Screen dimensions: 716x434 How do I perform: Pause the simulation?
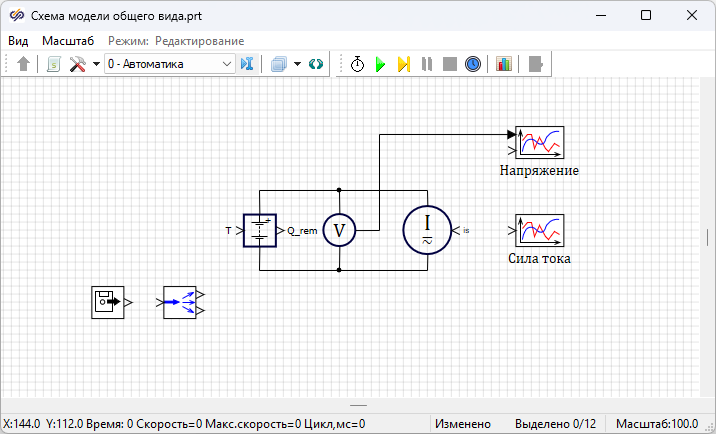point(427,64)
